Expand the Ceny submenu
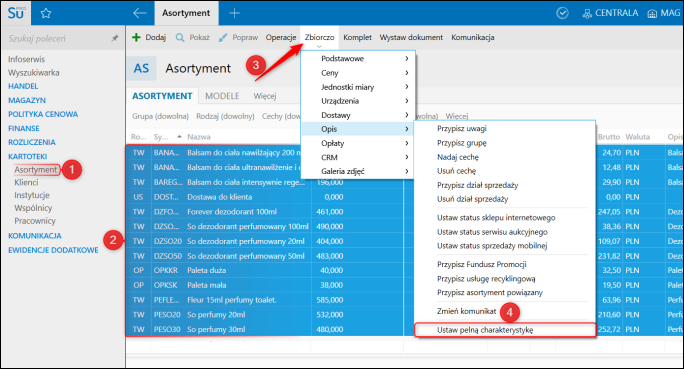684x369 pixels. [x=406, y=72]
